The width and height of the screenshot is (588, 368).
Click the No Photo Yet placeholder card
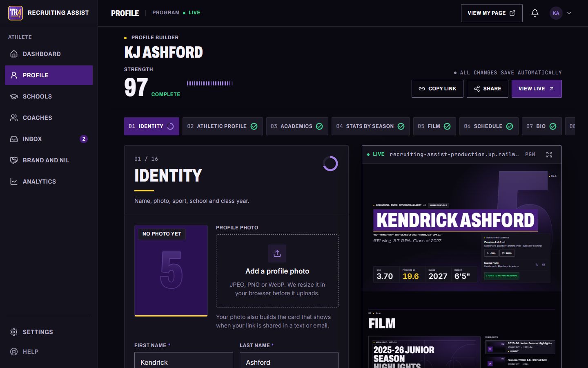(171, 270)
